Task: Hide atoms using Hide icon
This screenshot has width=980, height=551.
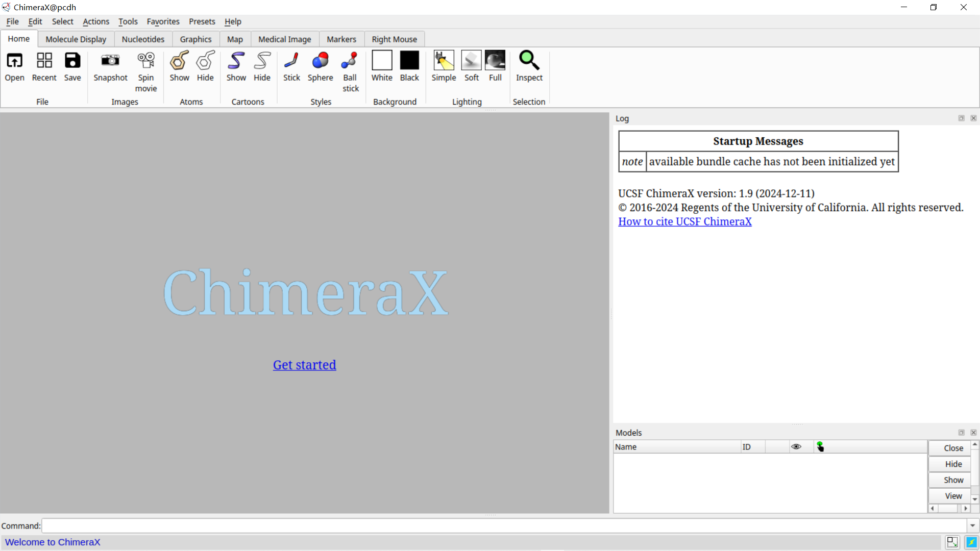Action: pos(205,61)
